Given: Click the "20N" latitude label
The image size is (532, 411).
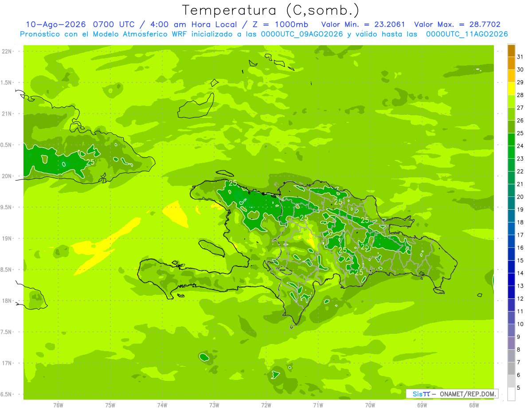Looking at the screenshot, I should point(8,176).
